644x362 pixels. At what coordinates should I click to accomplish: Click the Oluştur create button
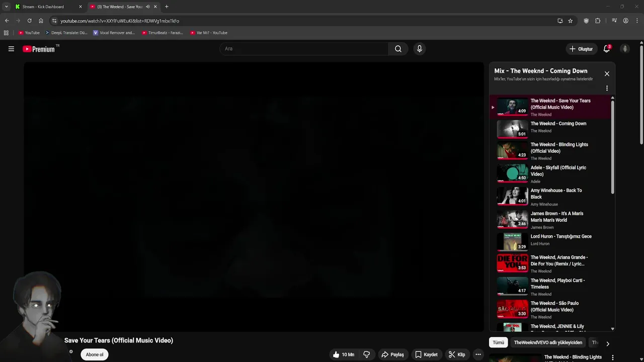(x=581, y=49)
